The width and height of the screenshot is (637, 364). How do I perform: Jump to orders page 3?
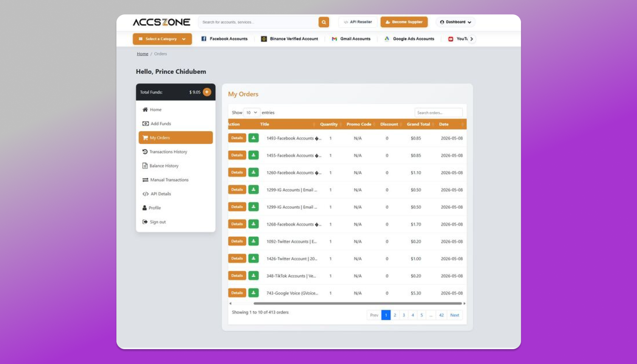(x=404, y=315)
